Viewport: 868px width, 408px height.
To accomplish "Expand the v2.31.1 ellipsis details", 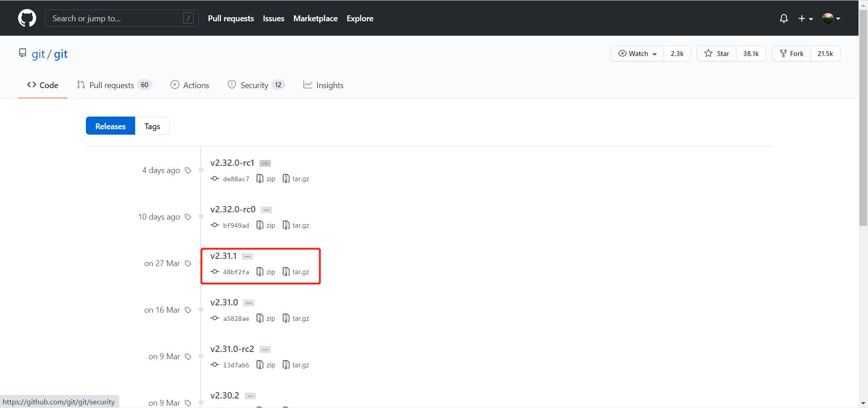I will coord(248,256).
